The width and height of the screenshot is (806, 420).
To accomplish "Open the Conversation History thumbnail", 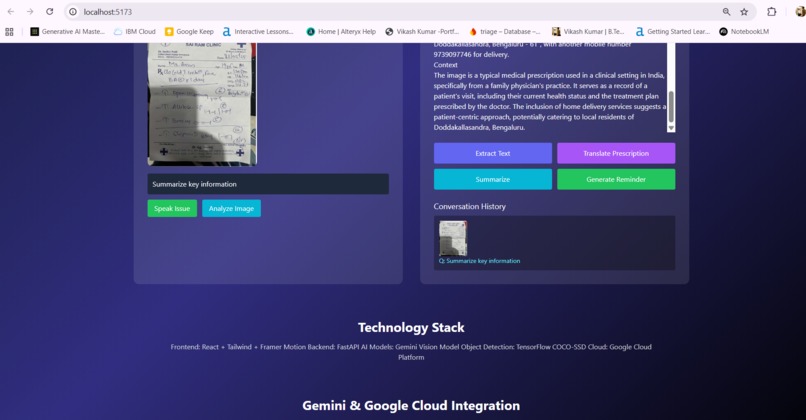I will click(x=453, y=238).
